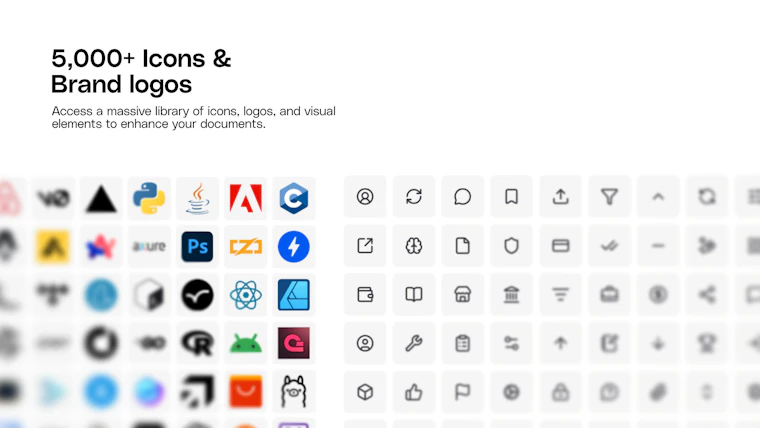The height and width of the screenshot is (428, 760).
Task: Select the brain icon
Action: (x=414, y=246)
